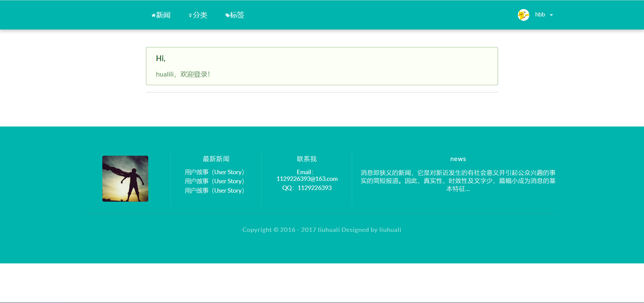Open second 用户故事 (User Story) link
The width and height of the screenshot is (644, 303).
(x=214, y=181)
